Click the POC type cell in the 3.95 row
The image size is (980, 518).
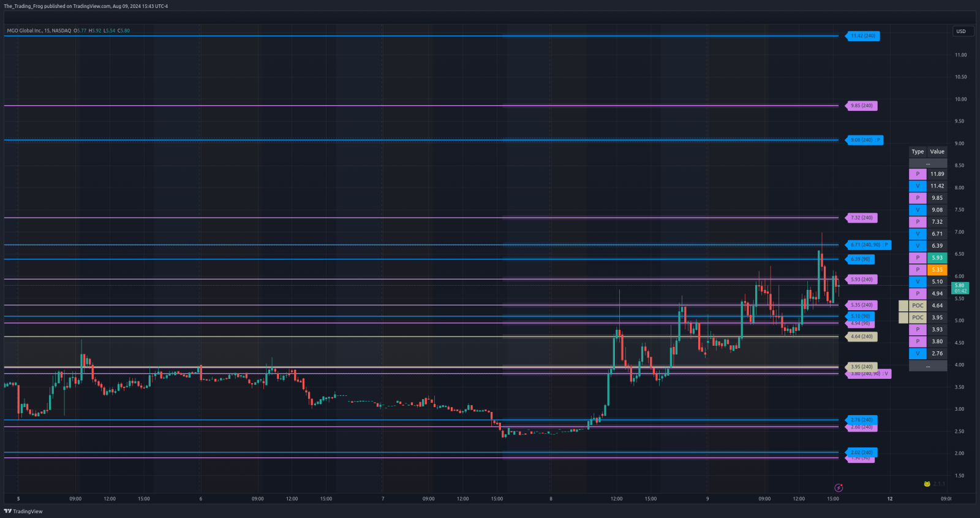918,318
